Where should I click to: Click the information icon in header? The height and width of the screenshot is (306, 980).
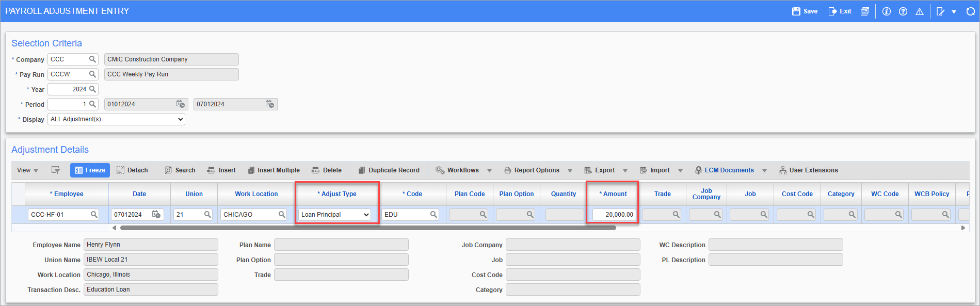click(886, 11)
